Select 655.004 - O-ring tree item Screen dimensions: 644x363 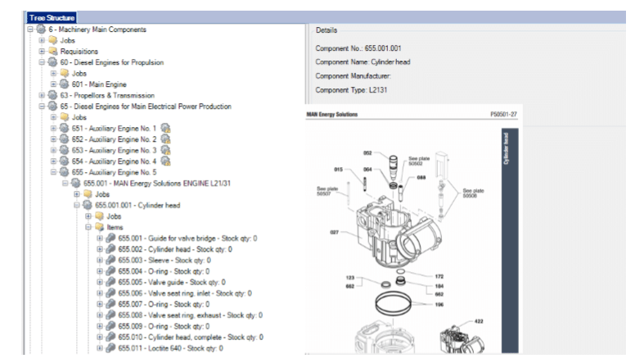click(164, 271)
